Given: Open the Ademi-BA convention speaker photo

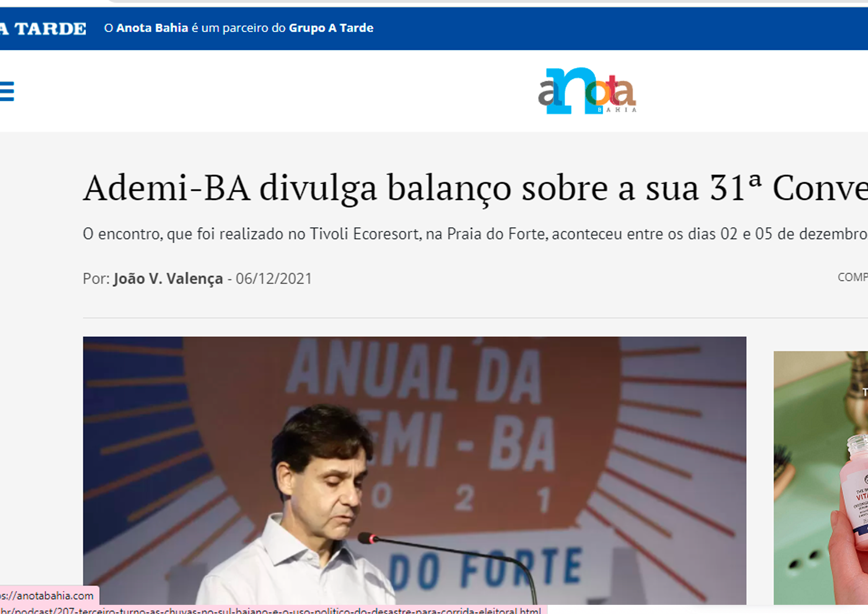Looking at the screenshot, I should pos(414,470).
